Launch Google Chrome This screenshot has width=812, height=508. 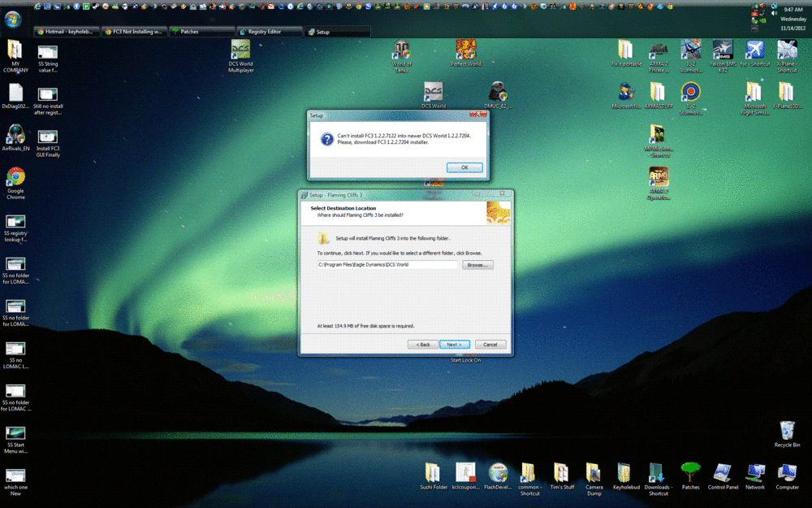click(x=15, y=177)
